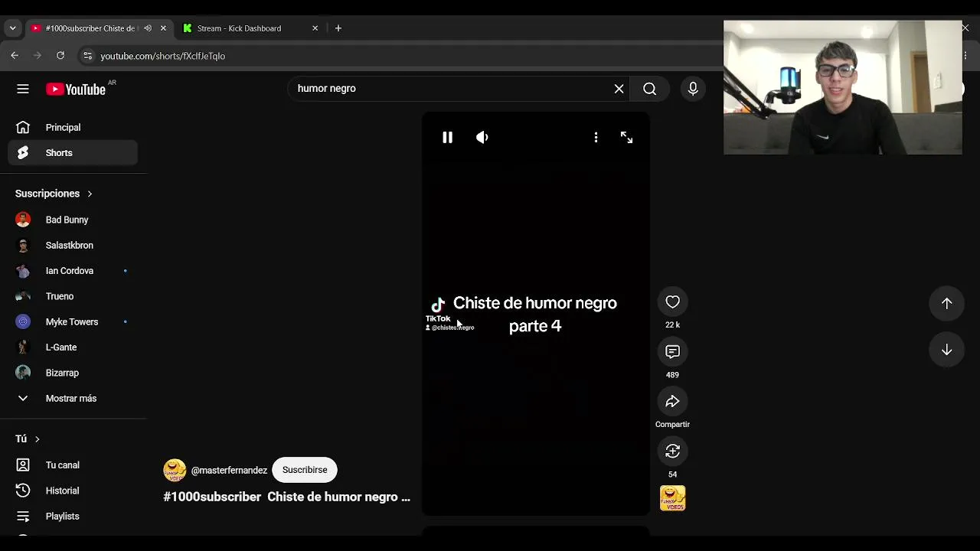
Task: Click the Compartir label
Action: (672, 425)
